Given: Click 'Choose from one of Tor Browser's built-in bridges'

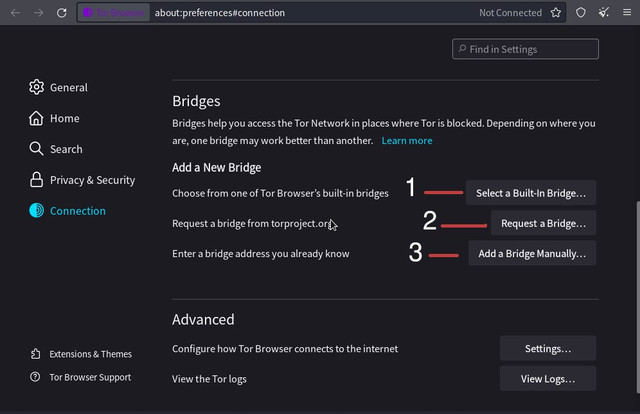Looking at the screenshot, I should tap(280, 193).
